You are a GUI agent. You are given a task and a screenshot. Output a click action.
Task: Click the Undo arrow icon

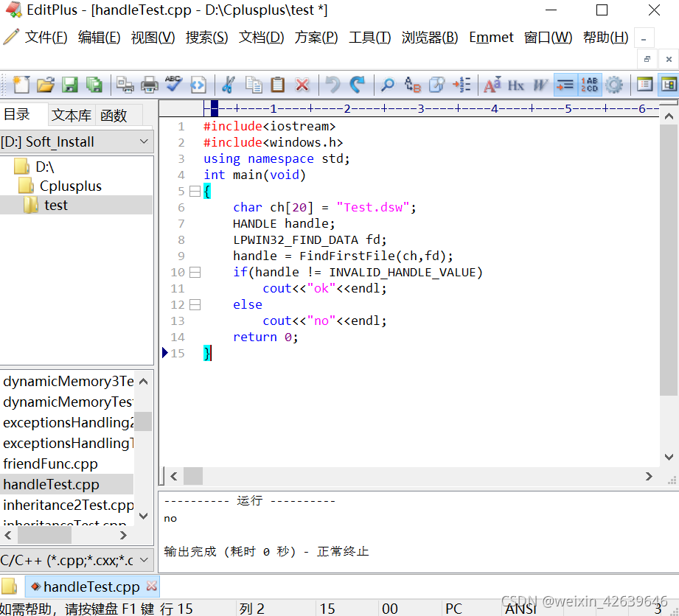coord(332,85)
